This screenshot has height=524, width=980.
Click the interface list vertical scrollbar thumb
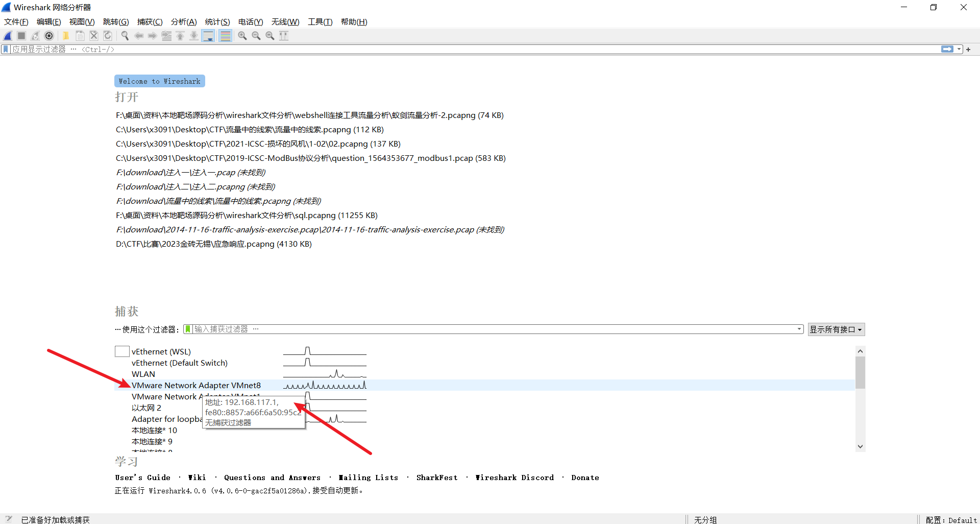[x=860, y=373]
